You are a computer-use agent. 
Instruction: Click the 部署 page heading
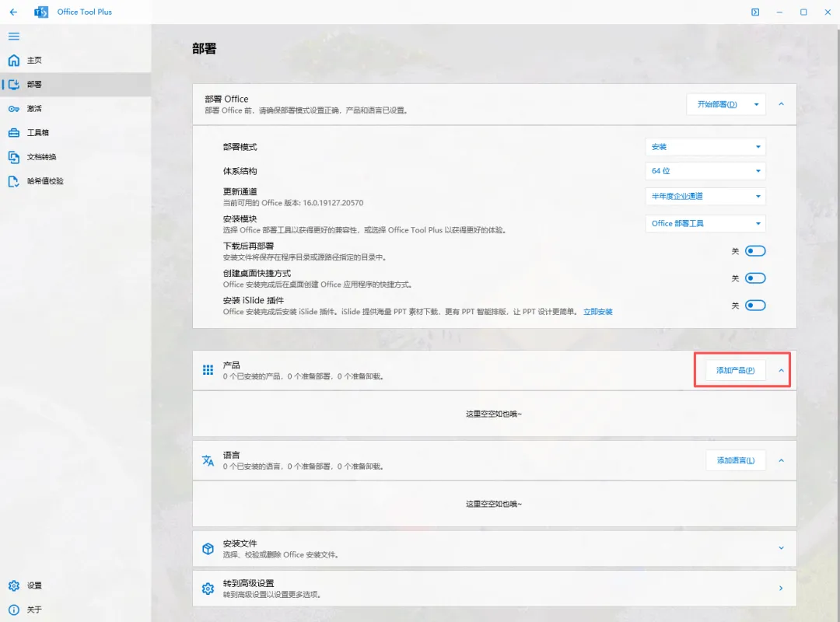tap(204, 49)
